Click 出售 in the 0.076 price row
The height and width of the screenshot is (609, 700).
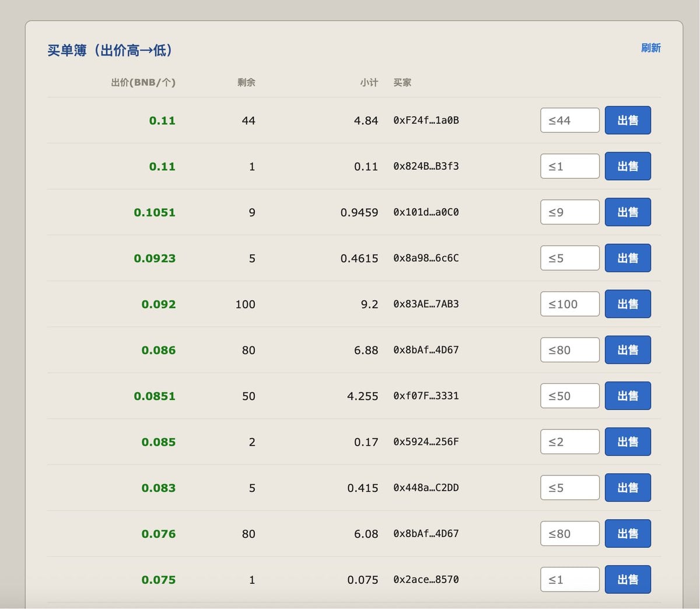click(628, 534)
